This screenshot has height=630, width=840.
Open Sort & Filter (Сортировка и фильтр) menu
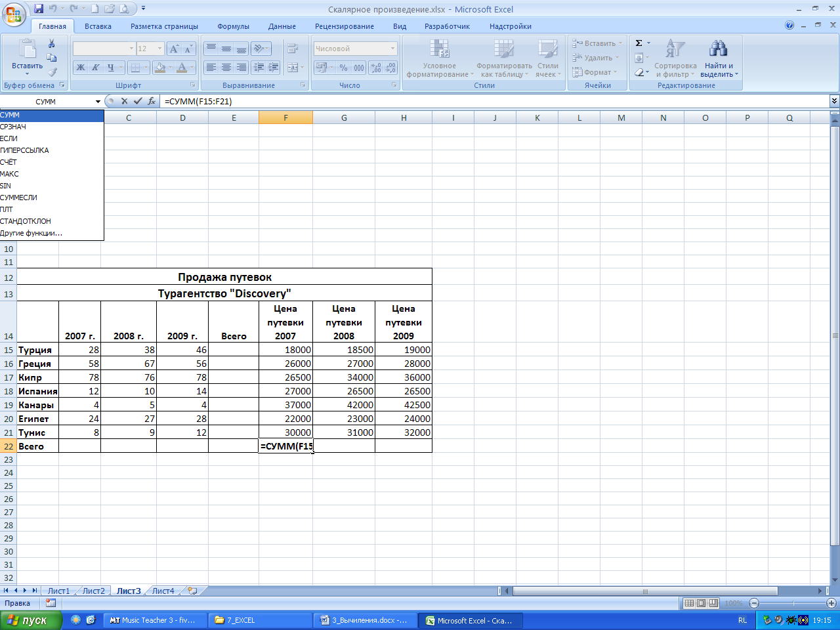(x=675, y=59)
